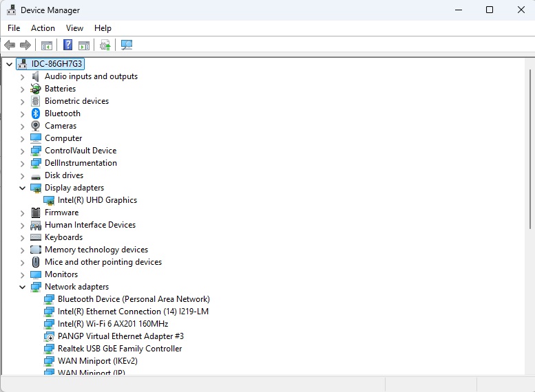Select the DellInstrumentation label
Screen dimensions: 535x392
click(81, 162)
